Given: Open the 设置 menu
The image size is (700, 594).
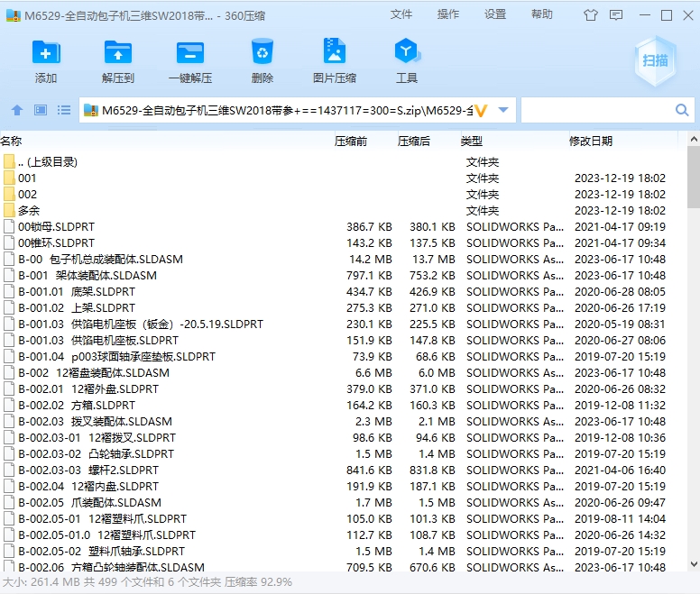Looking at the screenshot, I should pos(495,14).
